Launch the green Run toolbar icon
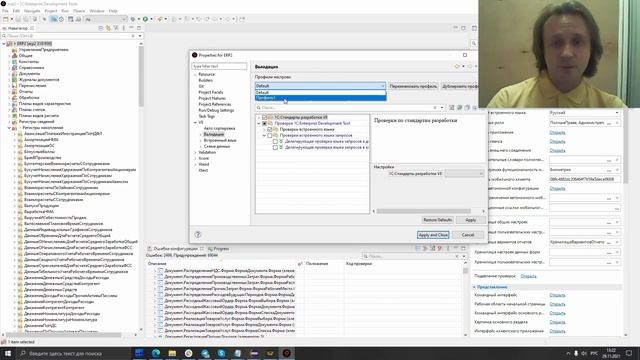 pos(145,19)
